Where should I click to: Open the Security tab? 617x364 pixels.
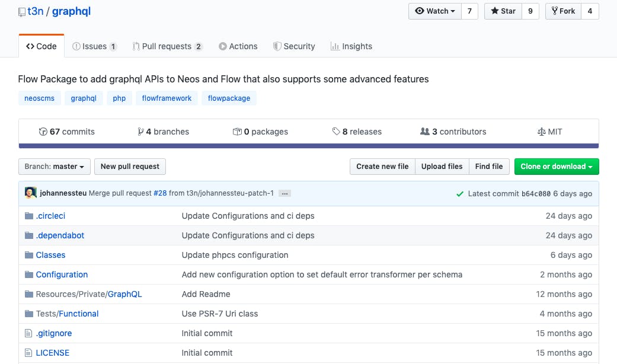click(x=294, y=46)
